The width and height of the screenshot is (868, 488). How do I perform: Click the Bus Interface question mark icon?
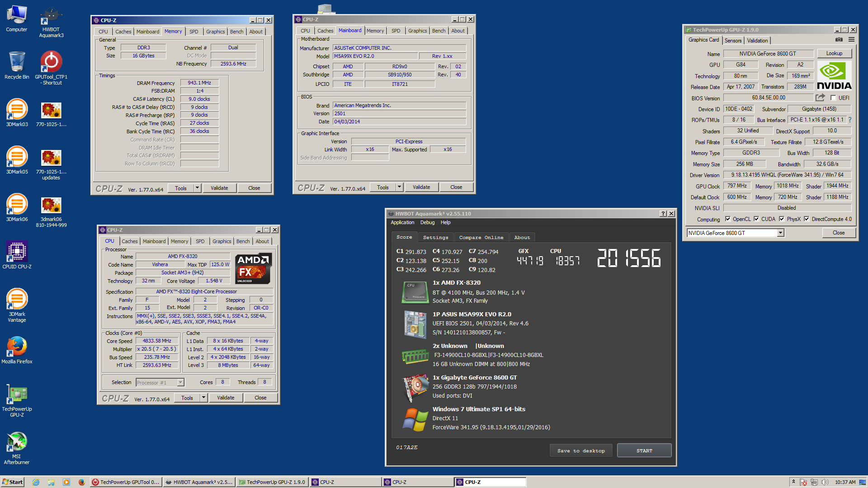850,120
